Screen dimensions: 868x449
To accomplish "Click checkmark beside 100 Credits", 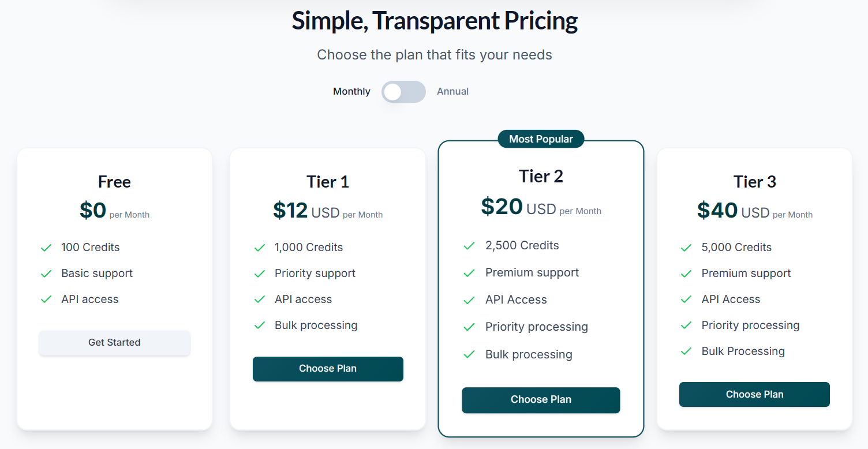I will tap(46, 248).
